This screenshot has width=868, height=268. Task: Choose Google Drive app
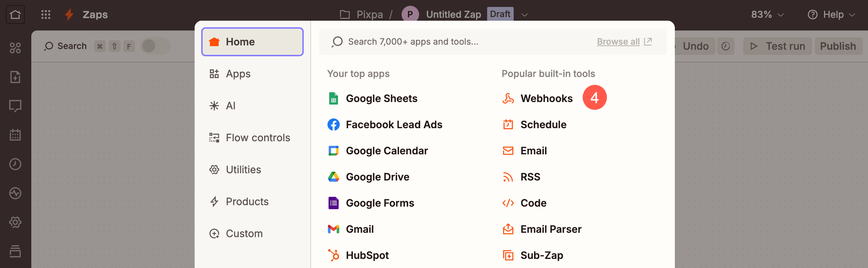369,177
